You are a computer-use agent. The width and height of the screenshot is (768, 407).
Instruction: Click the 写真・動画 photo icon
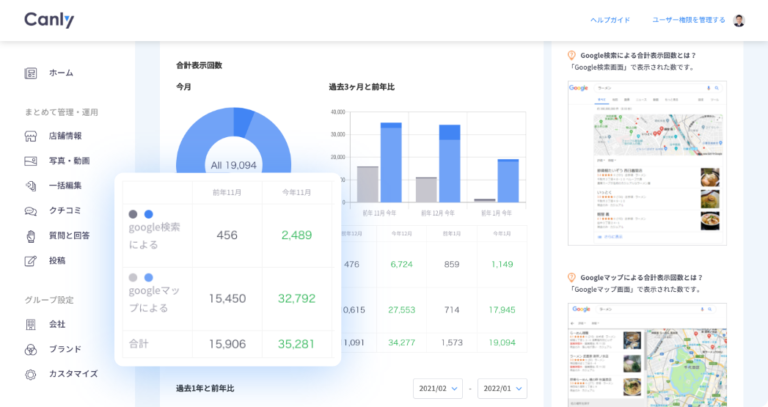pos(31,161)
